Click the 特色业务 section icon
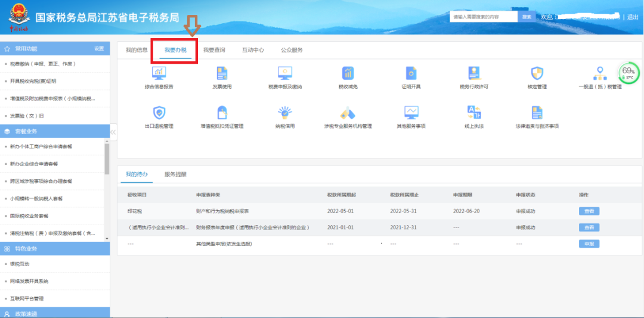This screenshot has height=318, width=644. coord(7,249)
